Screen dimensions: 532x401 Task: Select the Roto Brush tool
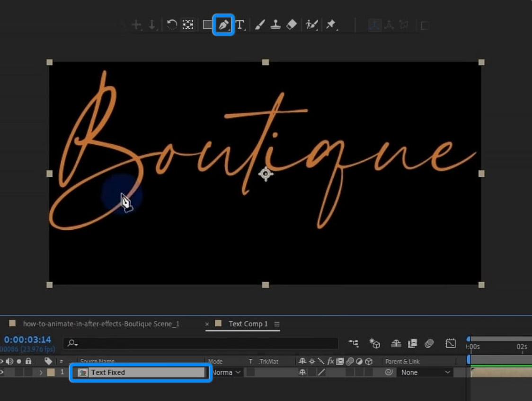pos(311,25)
